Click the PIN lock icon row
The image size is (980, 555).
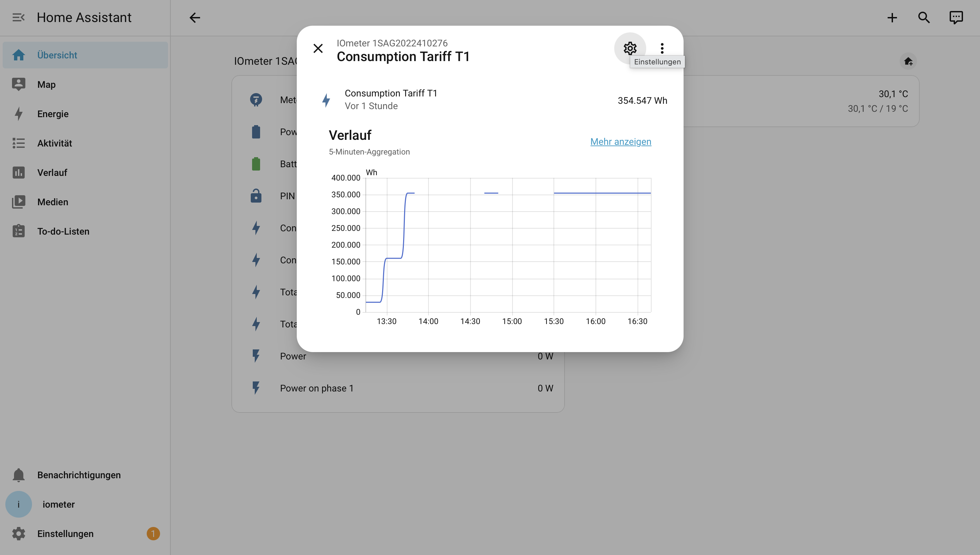pos(256,196)
